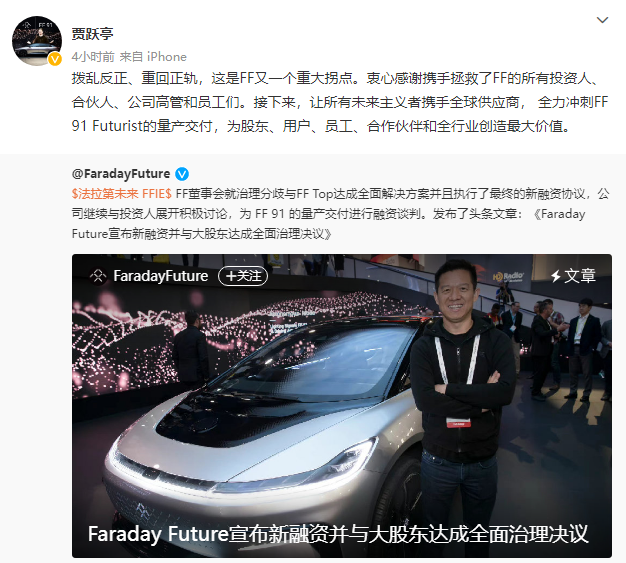Click the 来自 iPhone source label

coord(153,57)
